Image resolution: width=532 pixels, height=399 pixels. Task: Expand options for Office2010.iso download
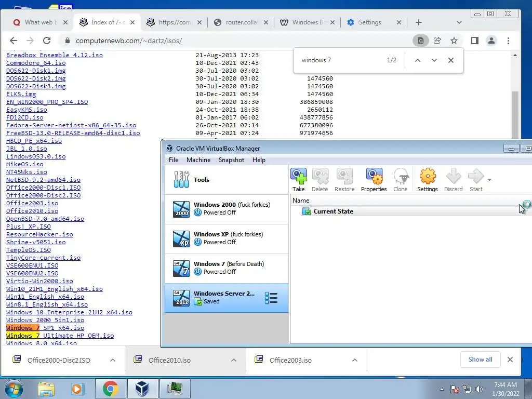[234, 361]
